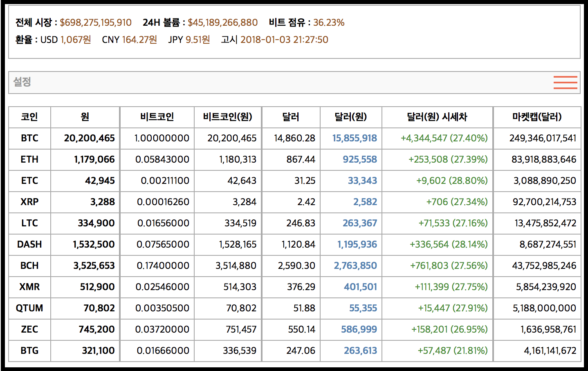Screen dimensions: 588x371
Task: Click the 비트코인(원) column header
Action: point(228,117)
